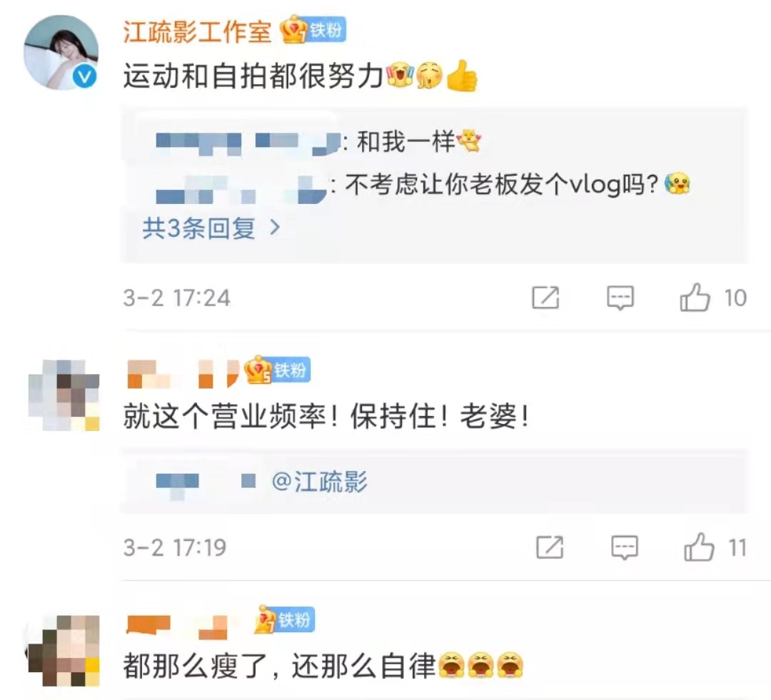Tap 铁粉 badge on the 老婆 commenter
771x700 pixels.
pyautogui.click(x=277, y=370)
